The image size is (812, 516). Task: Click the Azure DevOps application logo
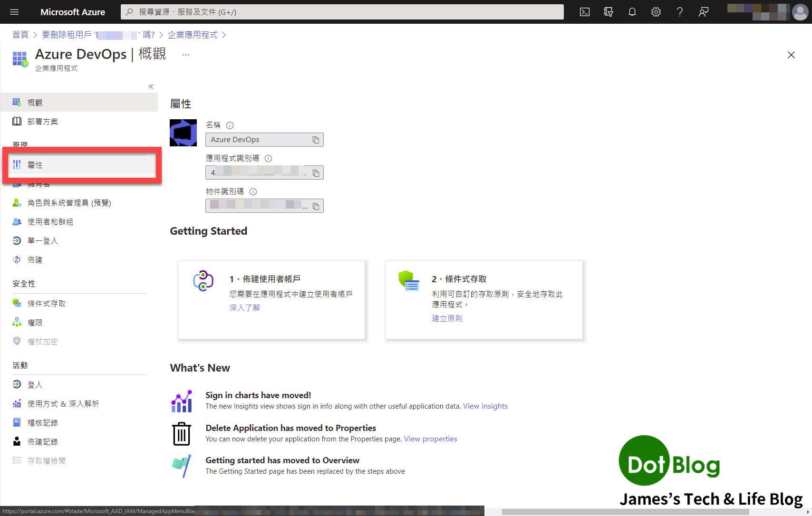pyautogui.click(x=183, y=133)
